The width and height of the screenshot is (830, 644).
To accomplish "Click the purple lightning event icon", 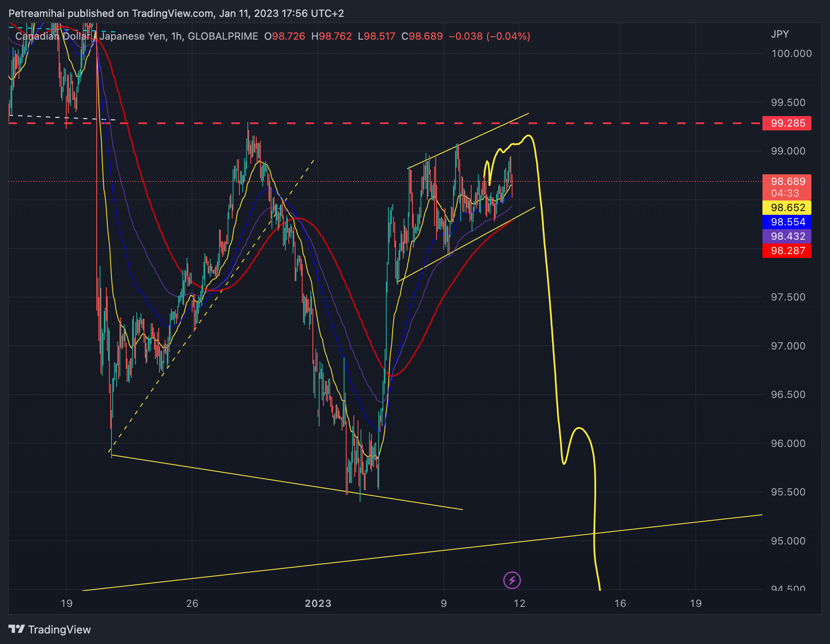I will coord(512,580).
